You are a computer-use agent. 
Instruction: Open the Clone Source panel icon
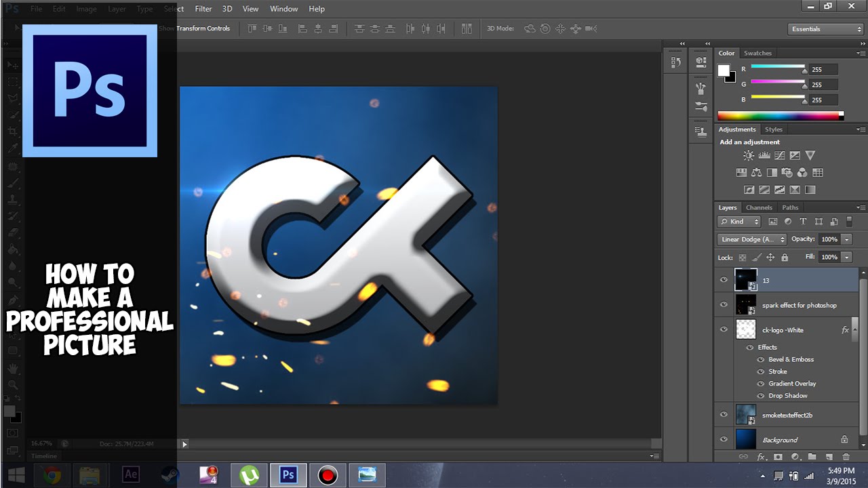point(701,131)
